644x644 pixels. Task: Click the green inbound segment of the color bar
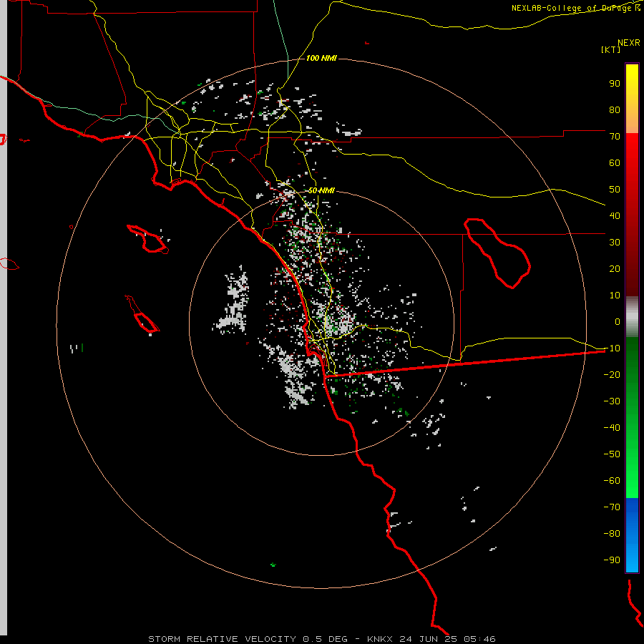click(x=632, y=418)
